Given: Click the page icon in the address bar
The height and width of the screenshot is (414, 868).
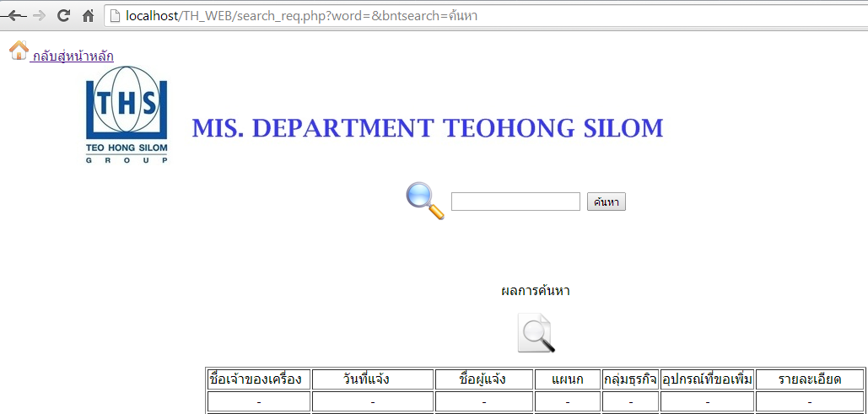Looking at the screenshot, I should (x=115, y=16).
